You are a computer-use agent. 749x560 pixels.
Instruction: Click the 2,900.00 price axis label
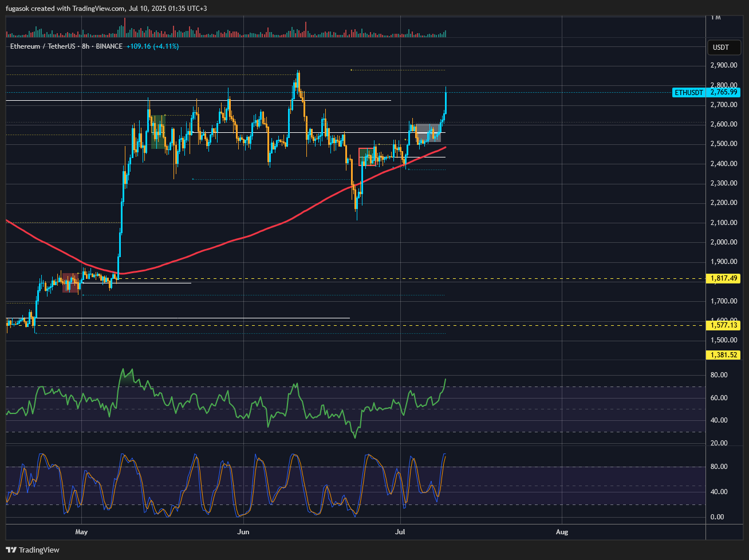pos(723,65)
